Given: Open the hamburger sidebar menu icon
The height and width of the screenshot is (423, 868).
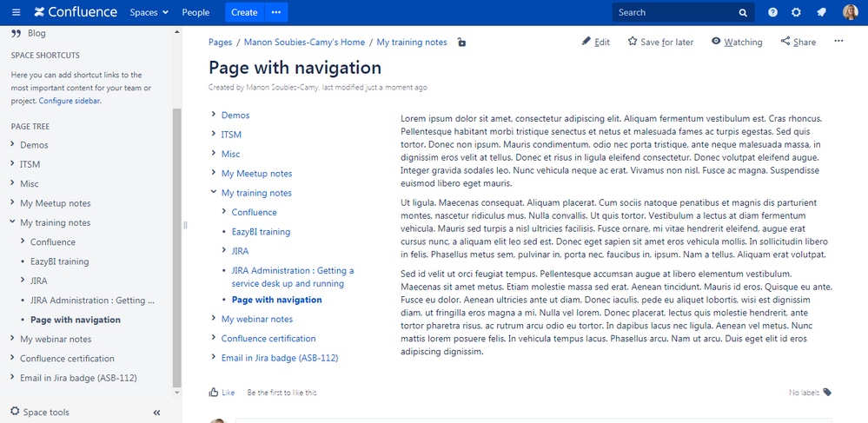Looking at the screenshot, I should click(16, 12).
